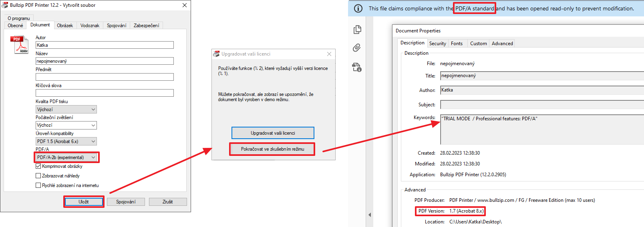Open the Attachments paperclip panel
Viewport: 644px width, 227px height.
(x=357, y=48)
